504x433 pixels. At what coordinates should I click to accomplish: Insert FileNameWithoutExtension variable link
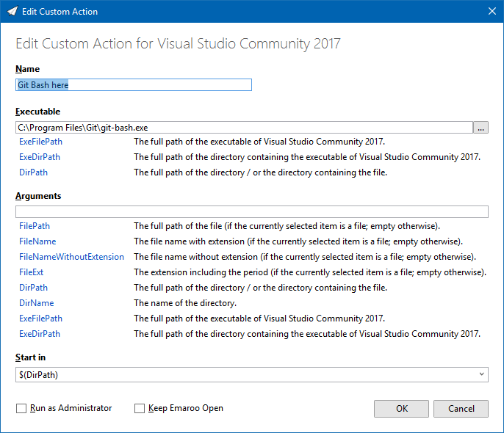71,257
